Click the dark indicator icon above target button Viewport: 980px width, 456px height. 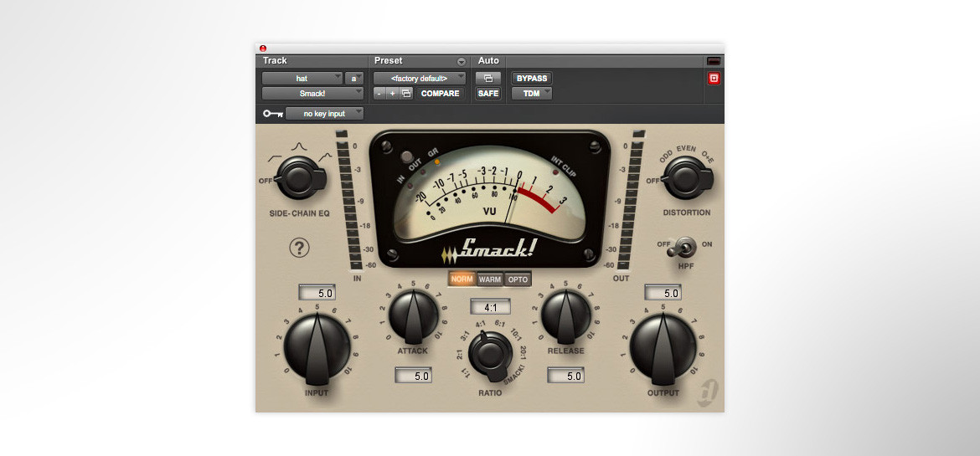(714, 61)
